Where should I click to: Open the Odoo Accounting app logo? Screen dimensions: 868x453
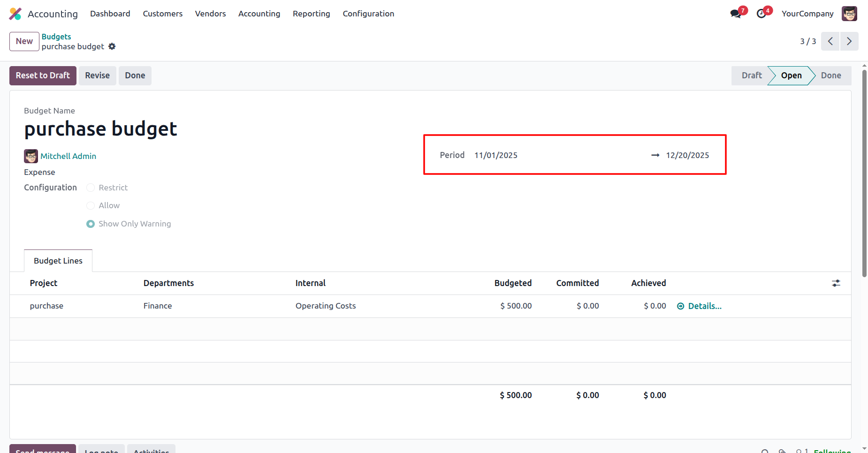[x=15, y=14]
